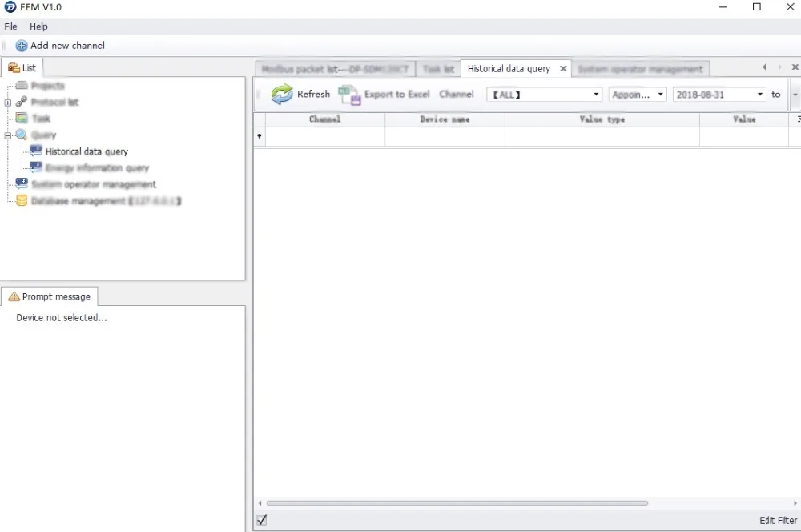
Task: Click the Value column header
Action: click(x=744, y=119)
